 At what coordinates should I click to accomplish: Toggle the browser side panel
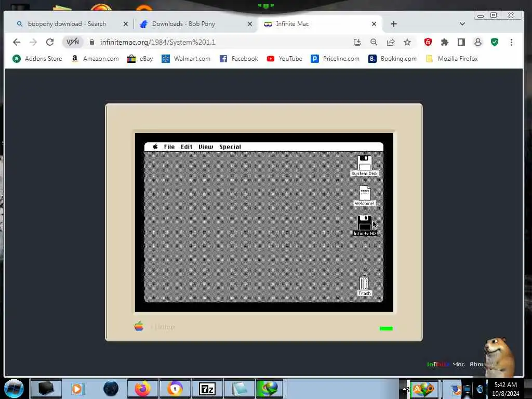pyautogui.click(x=461, y=42)
